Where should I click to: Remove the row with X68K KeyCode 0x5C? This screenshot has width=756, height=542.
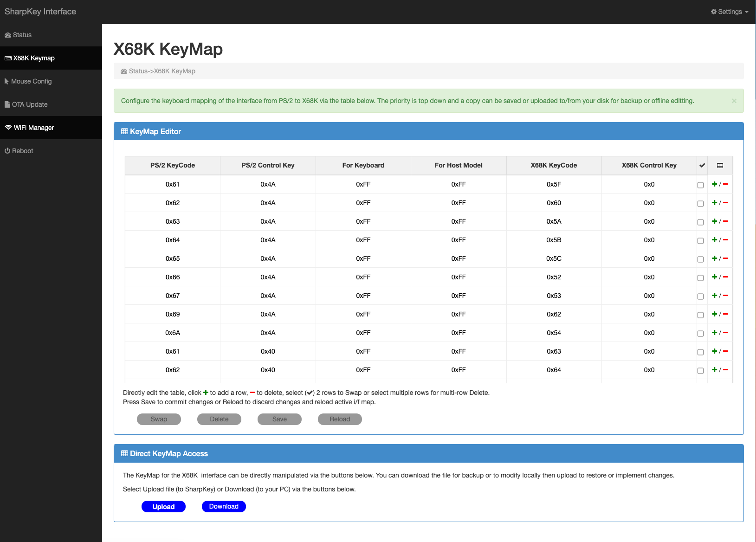725,258
